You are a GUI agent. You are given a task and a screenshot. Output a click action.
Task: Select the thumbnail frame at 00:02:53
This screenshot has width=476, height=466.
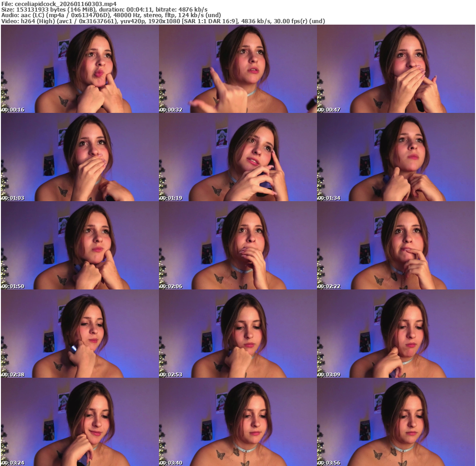238,334
